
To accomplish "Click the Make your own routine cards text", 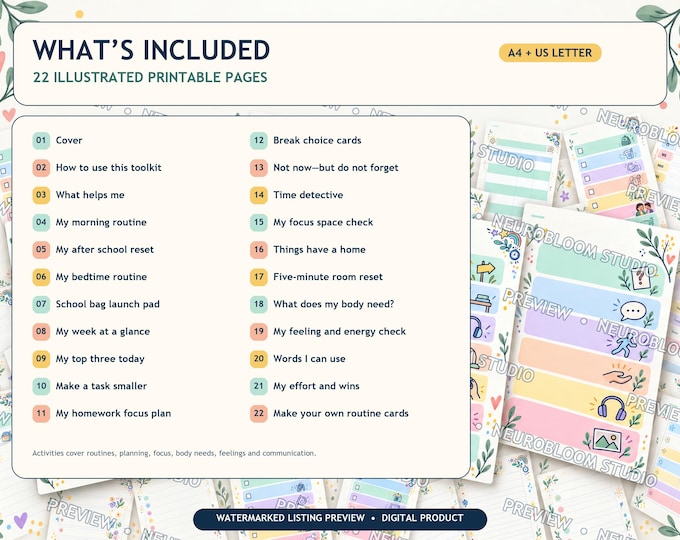I will click(x=341, y=414).
